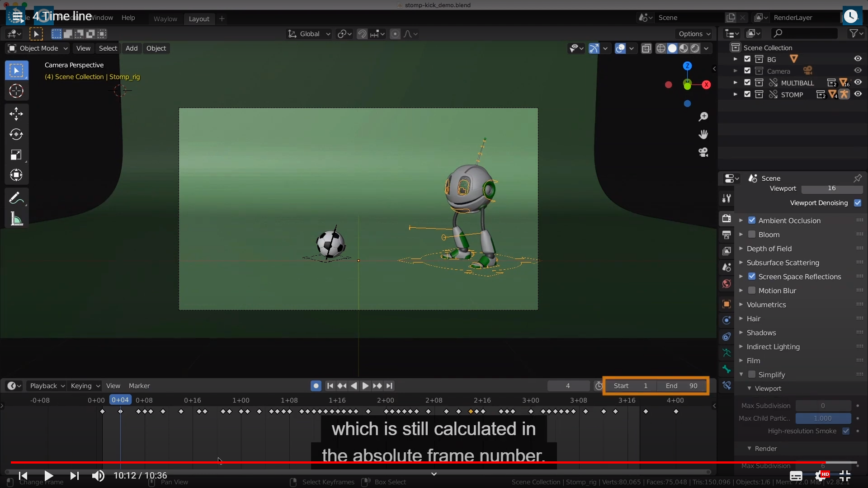Open the Global transform orientation dropdown
The image size is (868, 488).
[310, 34]
